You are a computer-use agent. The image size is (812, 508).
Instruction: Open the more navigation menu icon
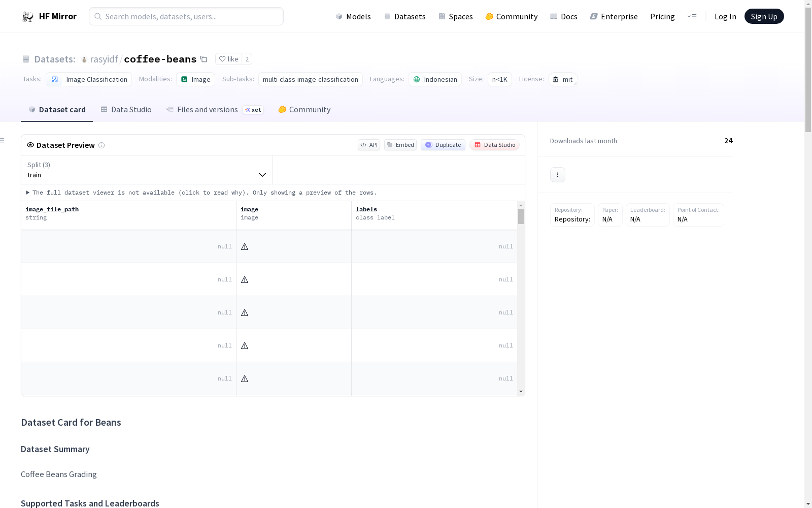(692, 16)
